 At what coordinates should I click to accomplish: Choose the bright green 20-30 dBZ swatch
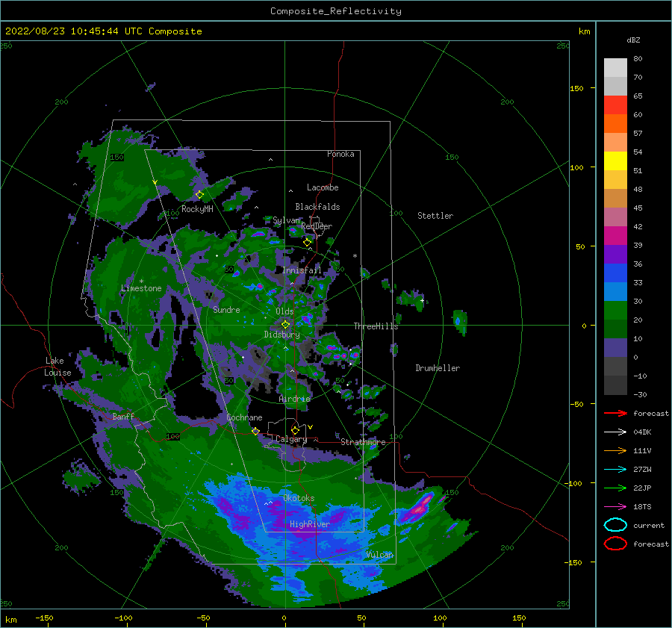pos(615,310)
